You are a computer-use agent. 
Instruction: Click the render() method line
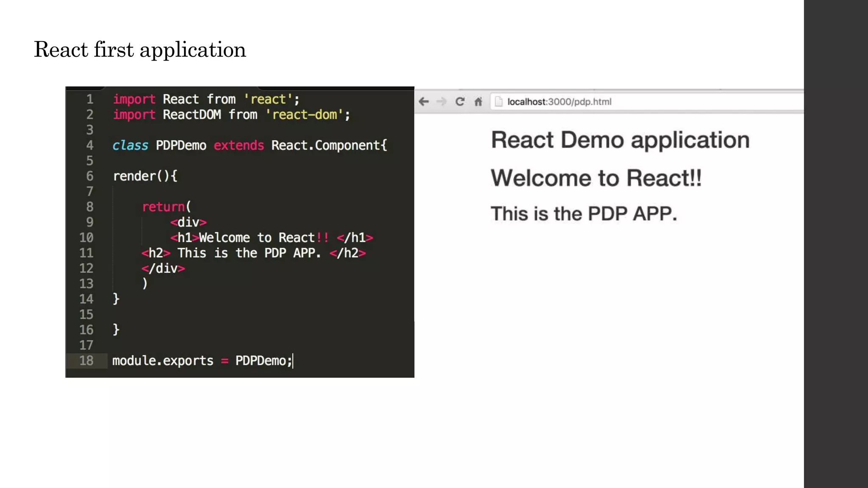click(x=145, y=176)
